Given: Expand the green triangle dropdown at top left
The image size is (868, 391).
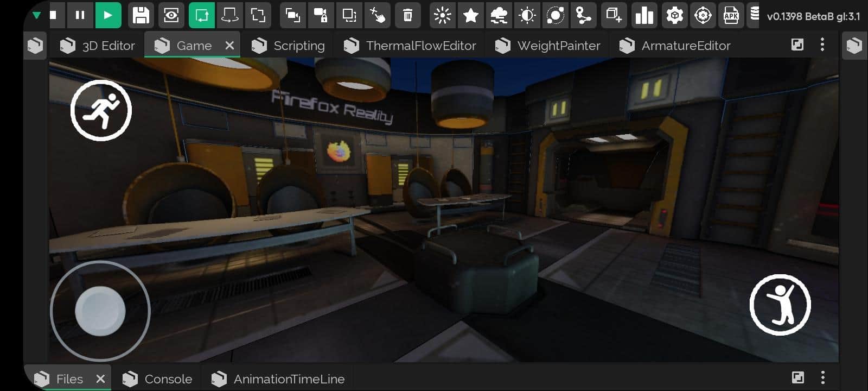Looking at the screenshot, I should [x=36, y=15].
